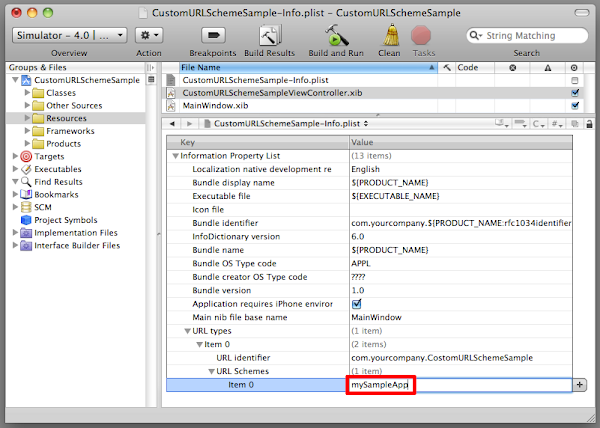Select the Interface Builder Files smart group
Viewport: 600px width, 428px height.
tap(77, 246)
